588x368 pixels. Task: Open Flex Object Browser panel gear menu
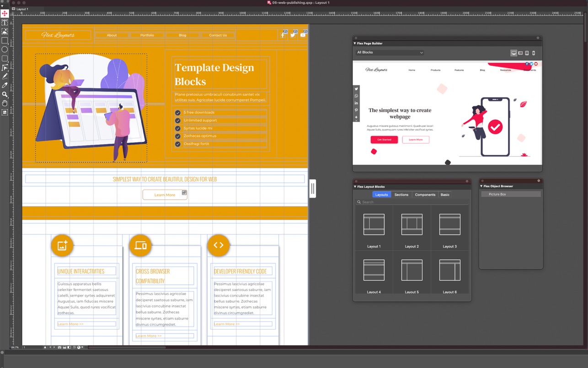tap(539, 181)
